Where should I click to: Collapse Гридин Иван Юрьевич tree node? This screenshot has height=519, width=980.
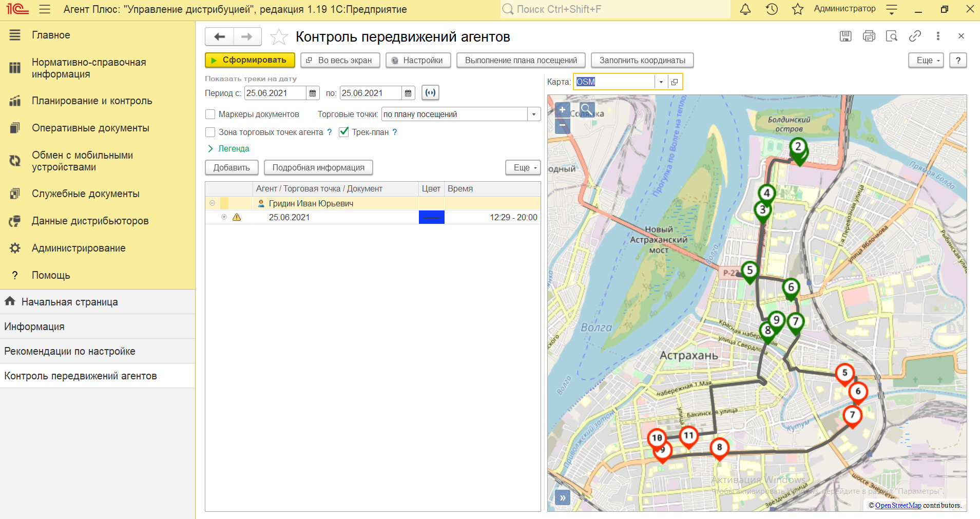coord(212,203)
